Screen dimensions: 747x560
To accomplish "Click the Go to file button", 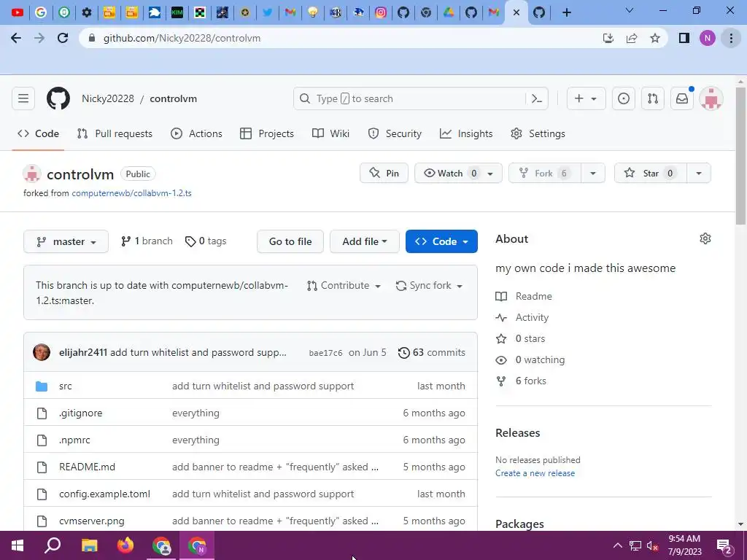I will tap(290, 241).
